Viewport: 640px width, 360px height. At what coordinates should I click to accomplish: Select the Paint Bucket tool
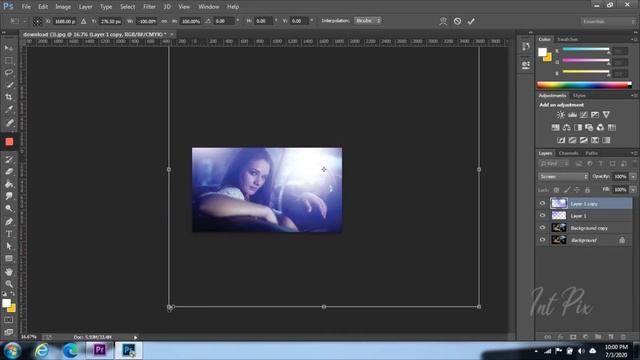pyautogui.click(x=9, y=184)
